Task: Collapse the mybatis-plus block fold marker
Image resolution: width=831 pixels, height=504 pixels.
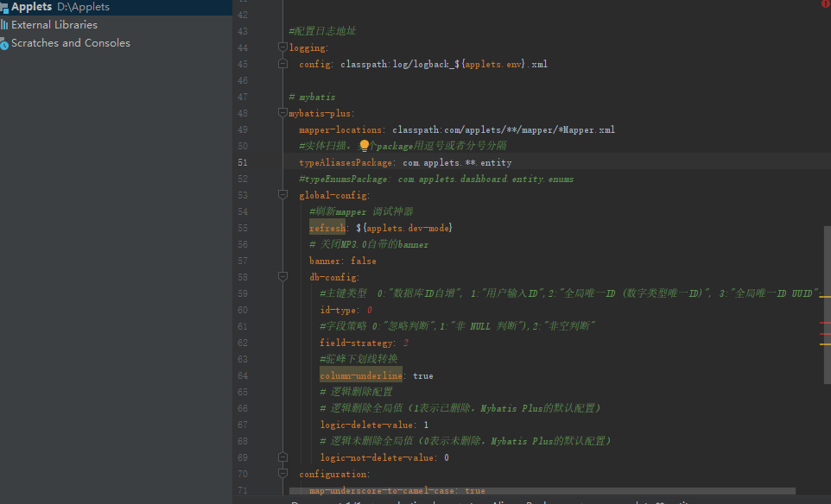Action: [282, 113]
